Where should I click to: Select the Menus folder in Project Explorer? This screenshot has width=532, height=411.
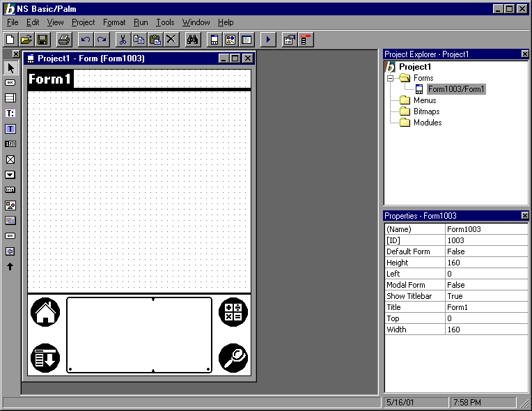pyautogui.click(x=425, y=100)
